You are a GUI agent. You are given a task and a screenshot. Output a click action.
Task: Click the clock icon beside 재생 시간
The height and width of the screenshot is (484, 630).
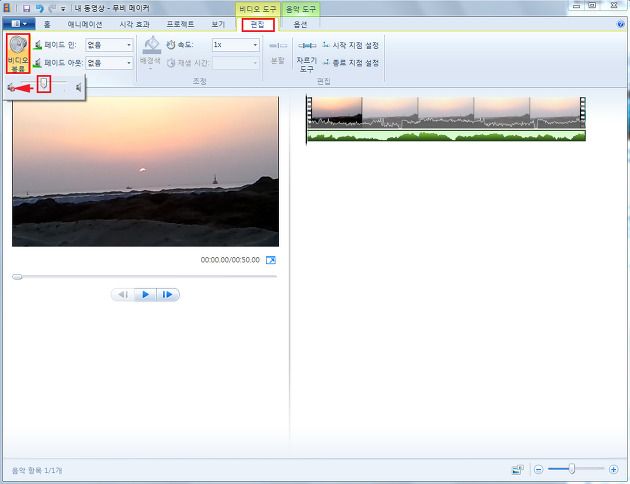tap(171, 63)
